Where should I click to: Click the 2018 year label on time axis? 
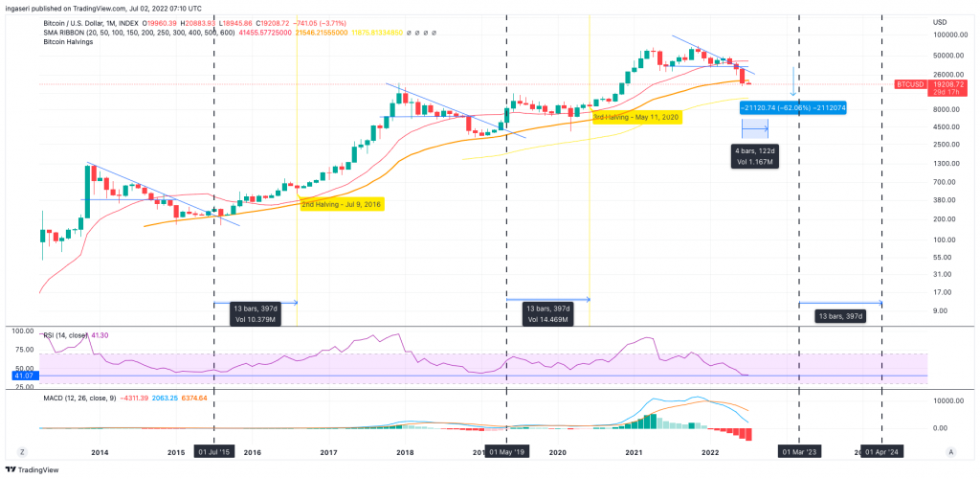405,451
